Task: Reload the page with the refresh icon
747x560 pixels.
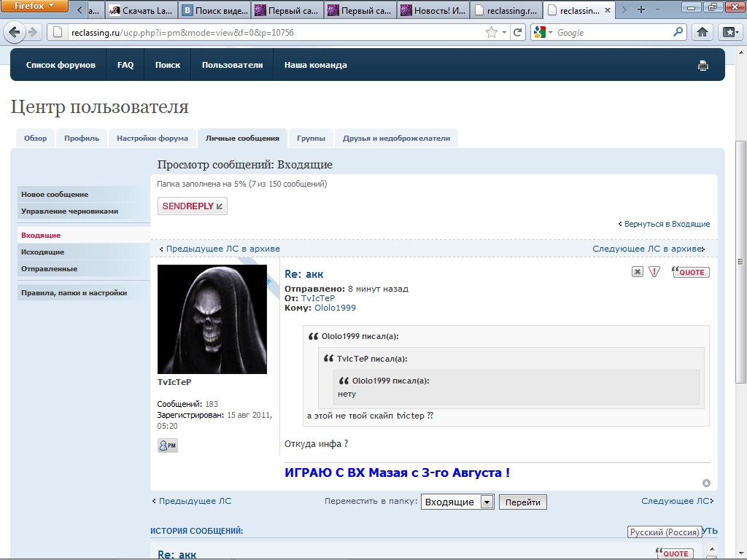Action: point(518,32)
